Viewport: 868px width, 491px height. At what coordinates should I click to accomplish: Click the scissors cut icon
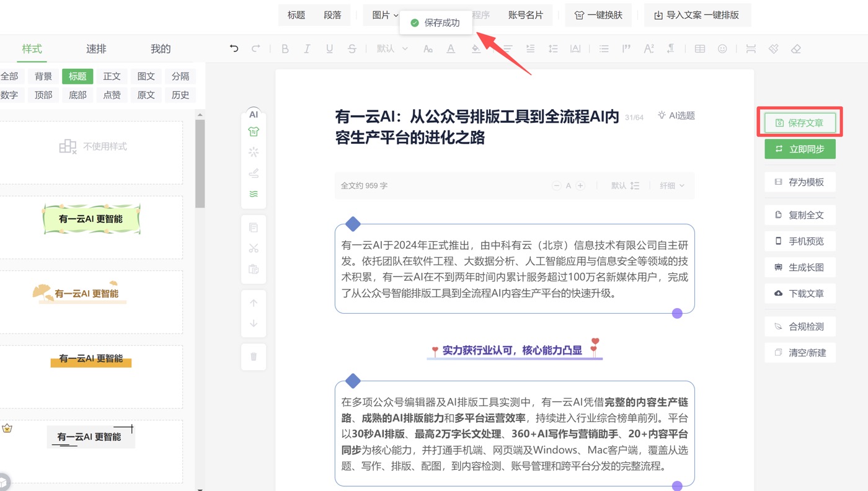coord(254,249)
